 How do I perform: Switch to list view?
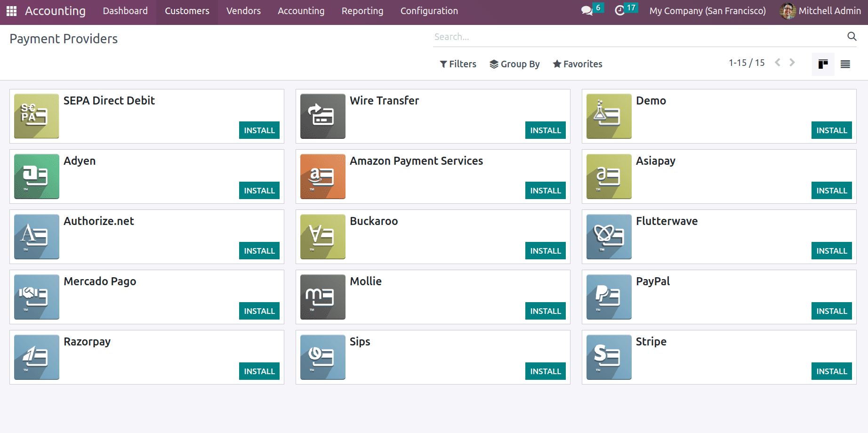coord(845,64)
